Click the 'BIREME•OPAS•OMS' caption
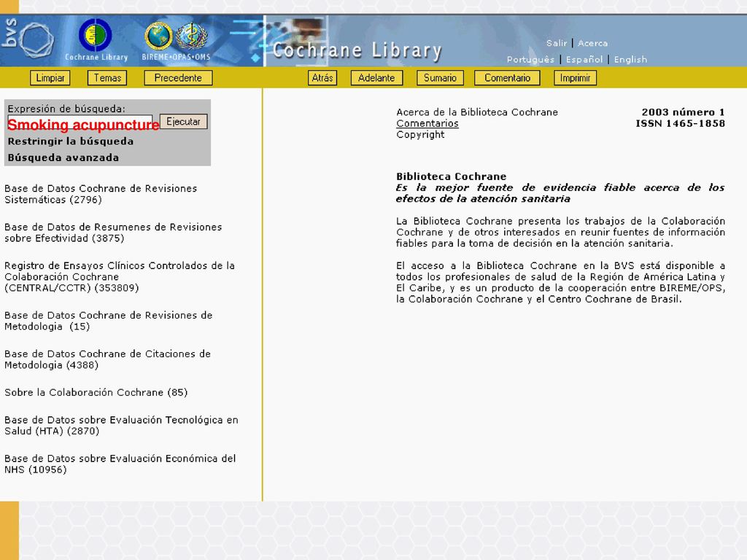The height and width of the screenshot is (560, 747). point(176,57)
